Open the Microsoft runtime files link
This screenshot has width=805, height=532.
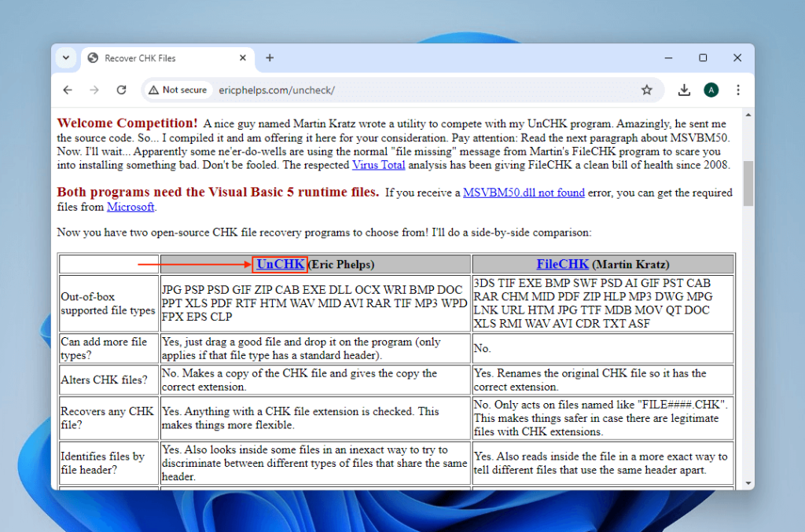click(x=130, y=207)
